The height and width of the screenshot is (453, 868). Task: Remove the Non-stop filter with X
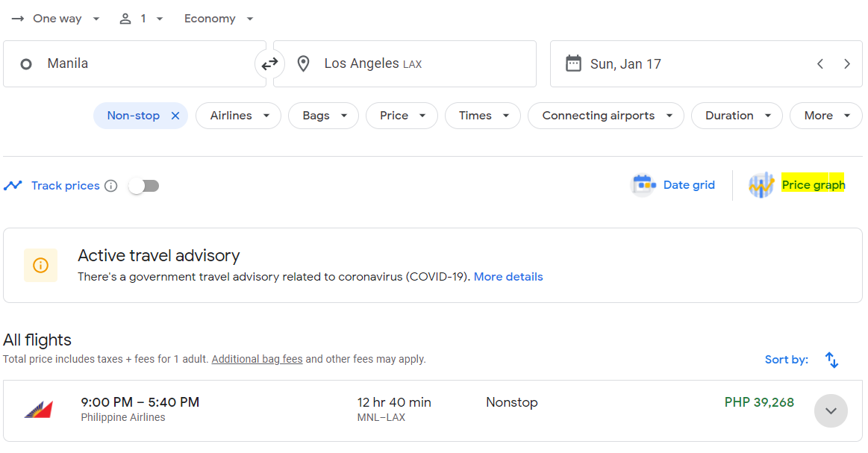(x=175, y=116)
